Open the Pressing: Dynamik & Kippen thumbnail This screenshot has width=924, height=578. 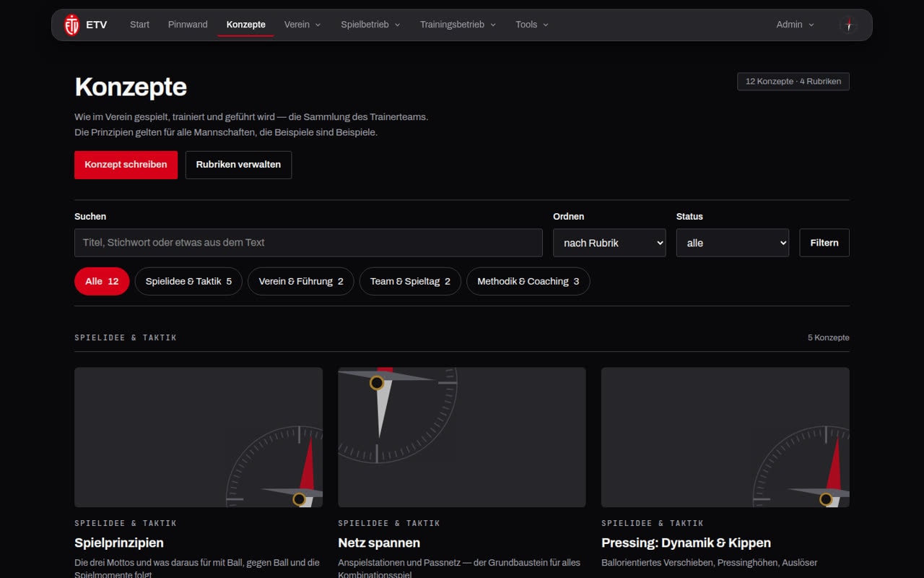click(x=725, y=437)
